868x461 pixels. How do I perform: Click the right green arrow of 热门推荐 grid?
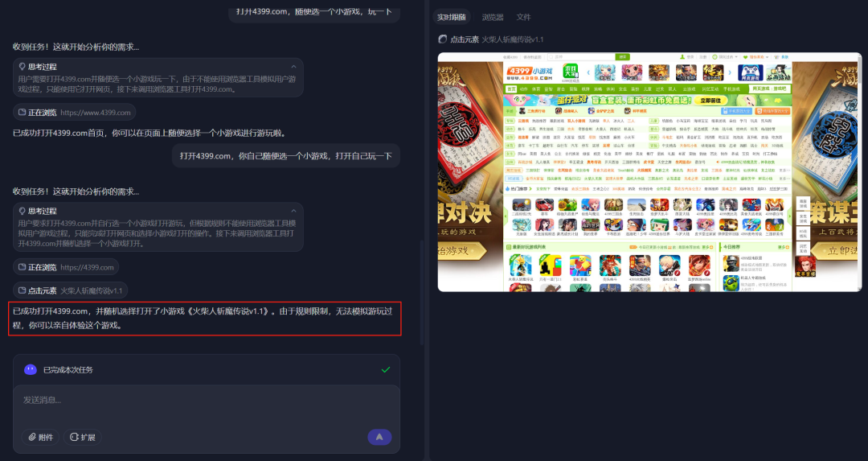(x=790, y=216)
